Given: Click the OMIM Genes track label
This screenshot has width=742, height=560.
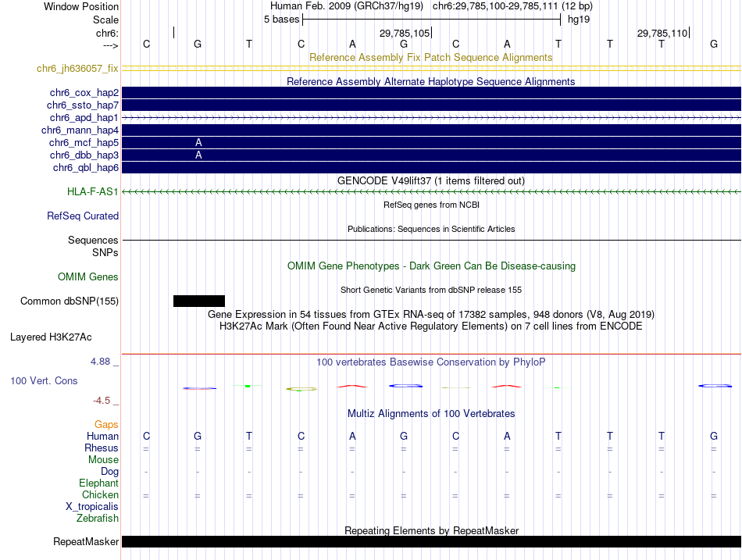Looking at the screenshot, I should click(87, 277).
